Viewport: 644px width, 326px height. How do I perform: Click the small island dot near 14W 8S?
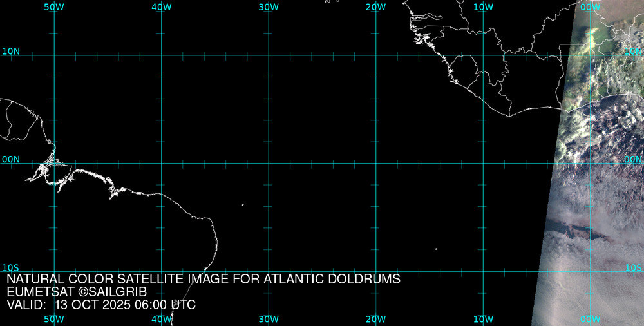pyautogui.click(x=436, y=249)
